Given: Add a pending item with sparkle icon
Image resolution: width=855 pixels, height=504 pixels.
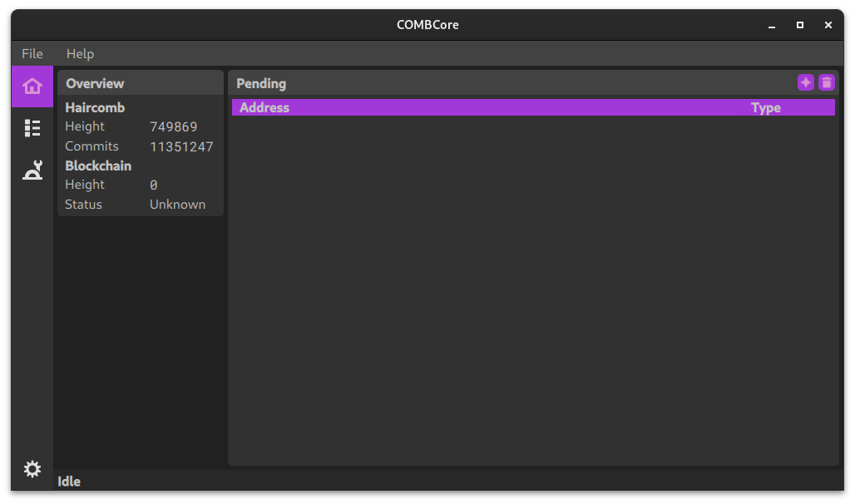Looking at the screenshot, I should (x=805, y=83).
